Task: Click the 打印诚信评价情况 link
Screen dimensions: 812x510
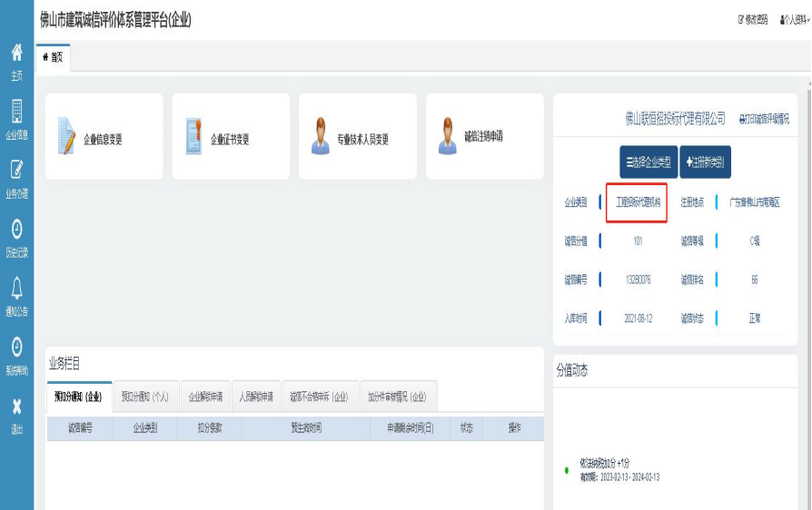Action: pos(764,119)
